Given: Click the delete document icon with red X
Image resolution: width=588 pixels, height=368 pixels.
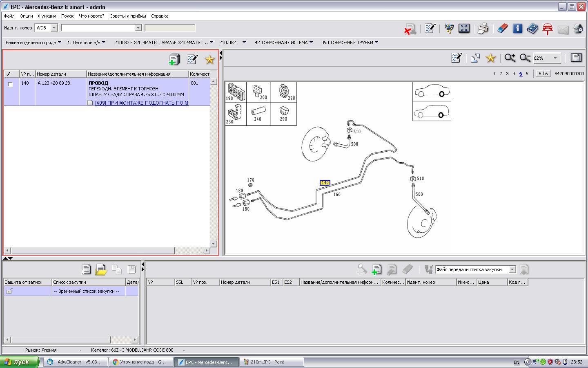Looking at the screenshot, I should click(x=410, y=29).
